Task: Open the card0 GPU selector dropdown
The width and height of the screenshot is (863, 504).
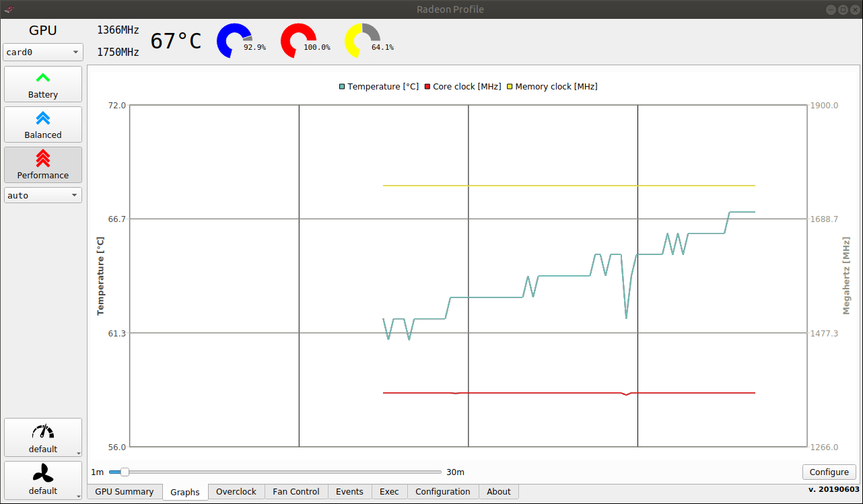Action: point(43,52)
